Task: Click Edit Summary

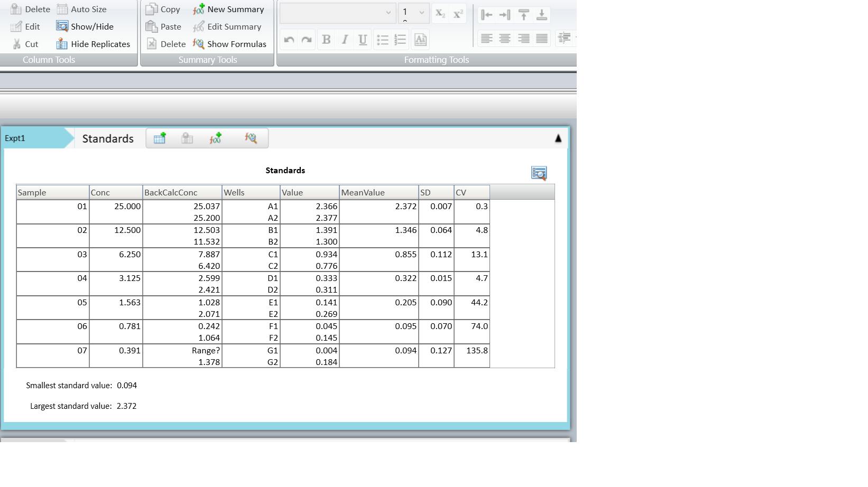Action: coord(227,26)
